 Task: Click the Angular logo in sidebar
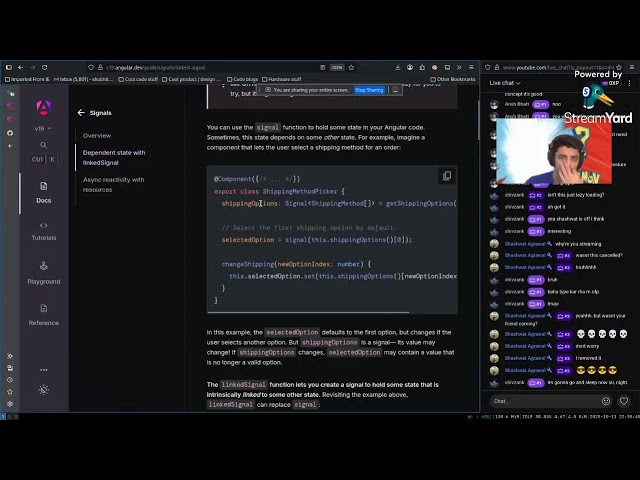[x=44, y=107]
